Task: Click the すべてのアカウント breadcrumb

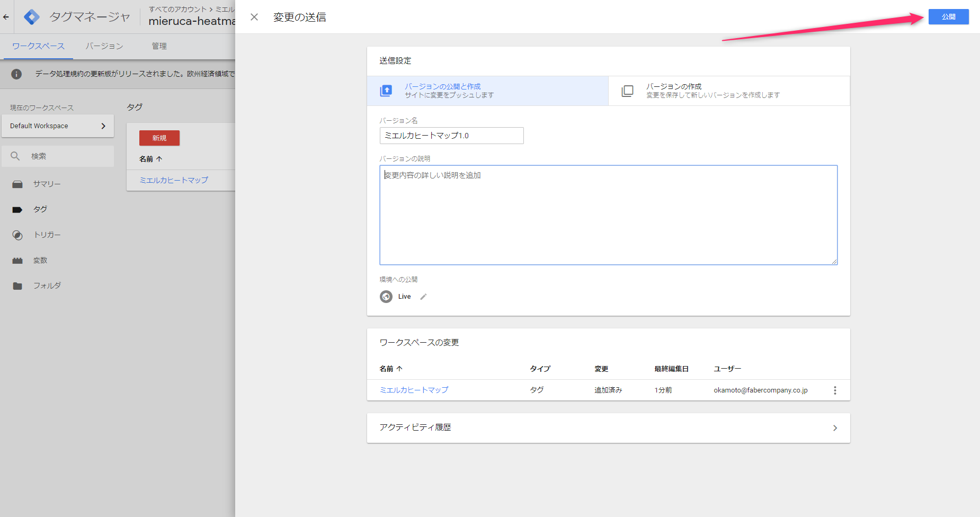Action: click(x=177, y=9)
